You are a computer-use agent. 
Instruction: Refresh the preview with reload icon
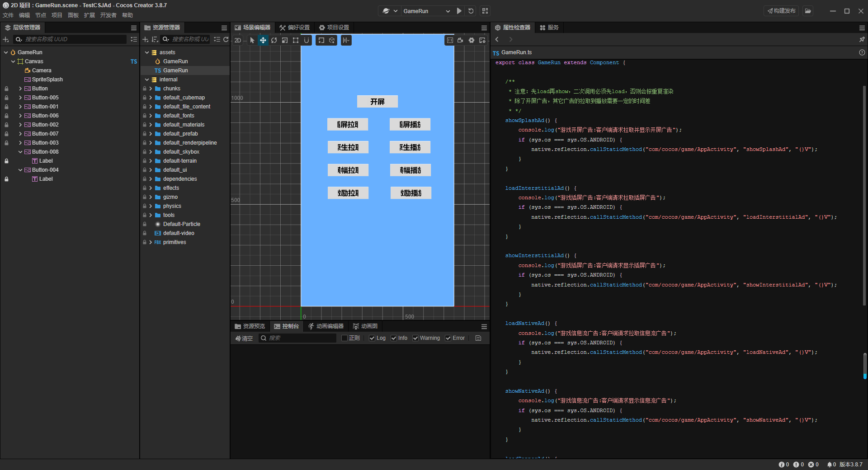(471, 11)
